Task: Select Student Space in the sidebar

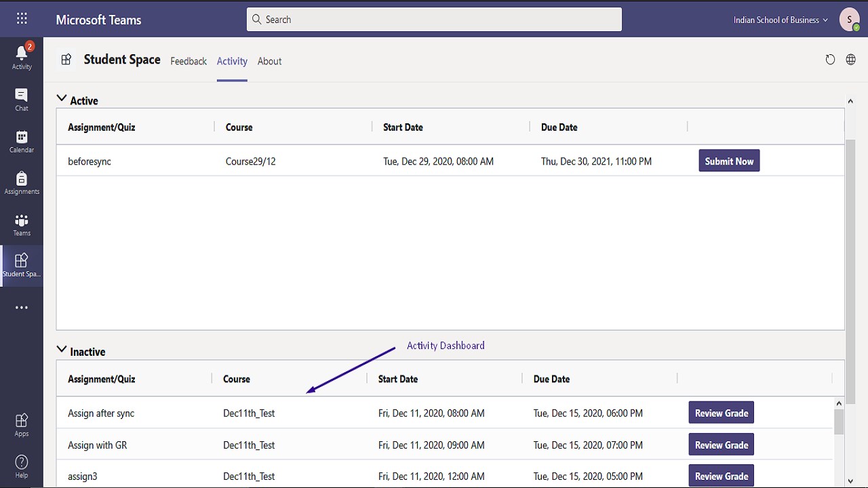Action: click(x=22, y=266)
